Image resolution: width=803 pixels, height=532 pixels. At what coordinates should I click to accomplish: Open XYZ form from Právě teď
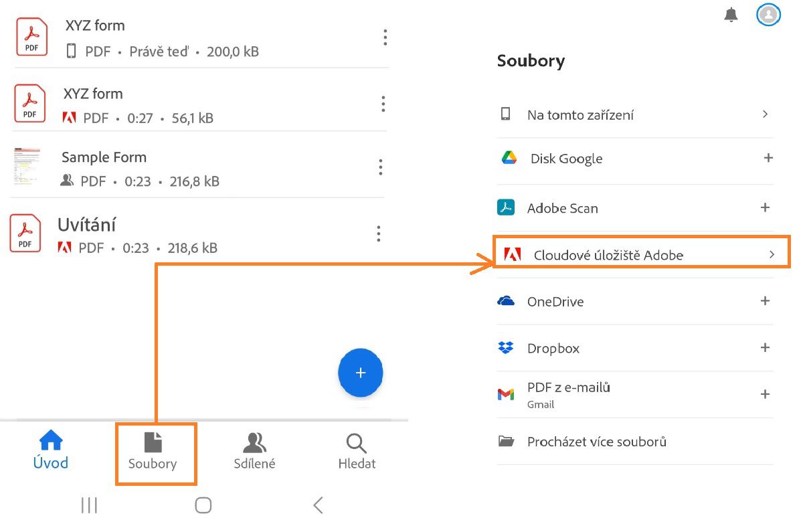point(95,25)
